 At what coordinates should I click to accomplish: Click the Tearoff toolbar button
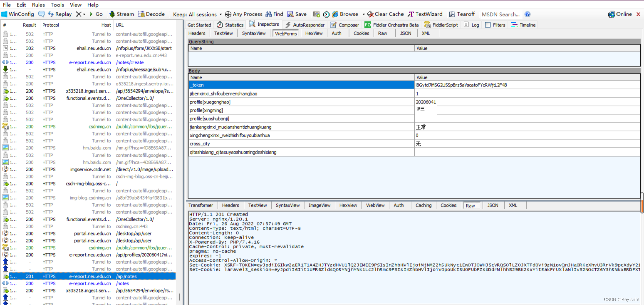(x=462, y=14)
